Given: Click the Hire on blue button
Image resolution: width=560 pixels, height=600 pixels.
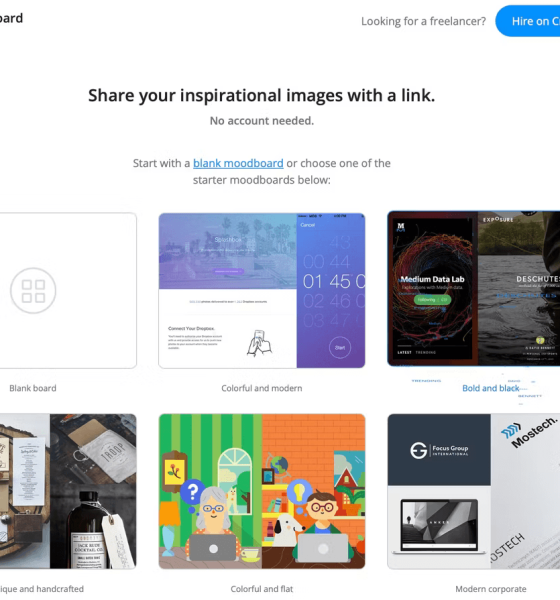Looking at the screenshot, I should (x=528, y=21).
